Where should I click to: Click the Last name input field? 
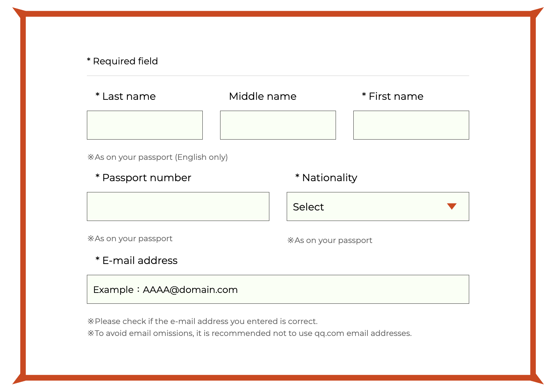coord(145,125)
